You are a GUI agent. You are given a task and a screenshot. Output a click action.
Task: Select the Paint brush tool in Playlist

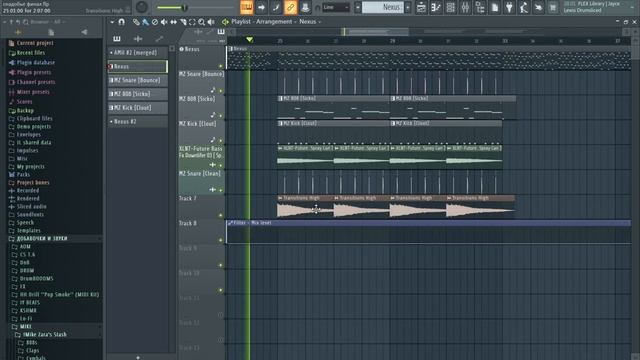(145, 22)
